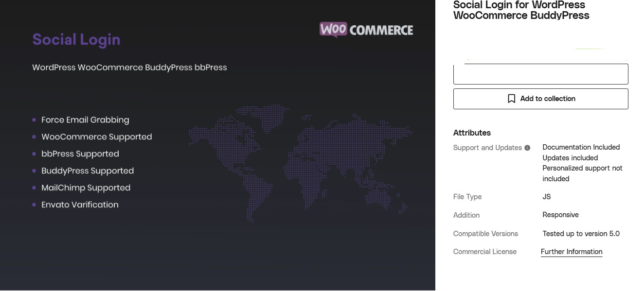Click the Responsive value
This screenshot has height=291, width=644.
pos(561,215)
